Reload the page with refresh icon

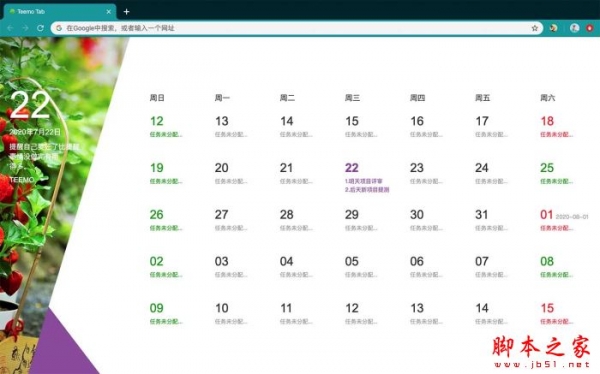(x=40, y=28)
